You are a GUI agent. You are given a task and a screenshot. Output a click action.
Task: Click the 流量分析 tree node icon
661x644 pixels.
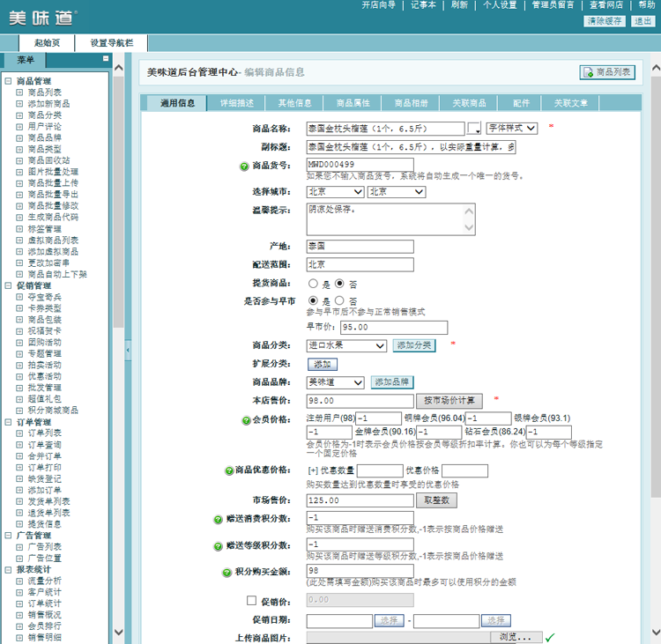(19, 581)
